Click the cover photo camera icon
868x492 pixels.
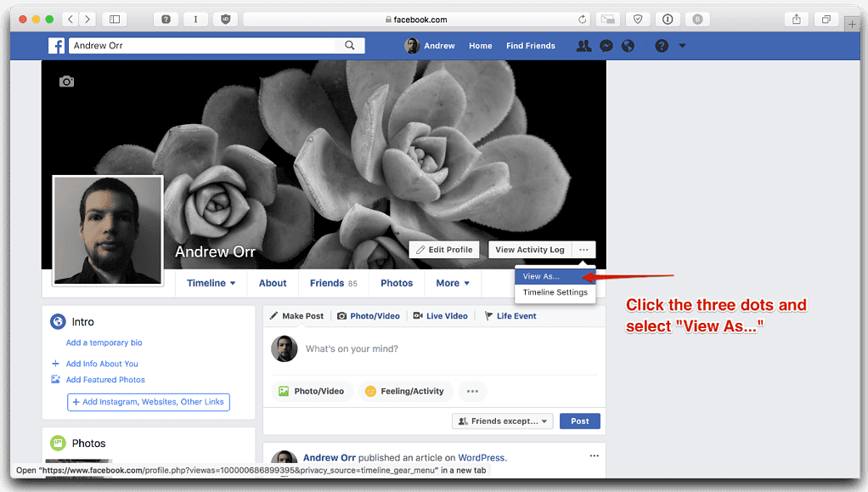tap(66, 82)
